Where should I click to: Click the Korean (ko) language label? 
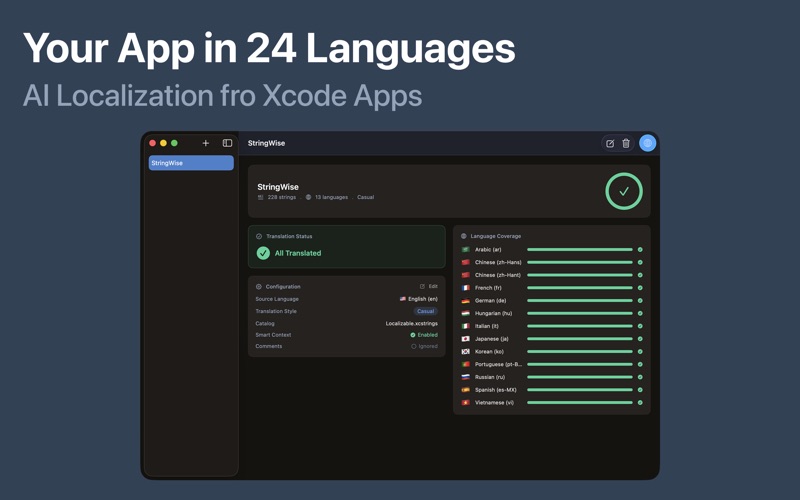pyautogui.click(x=489, y=352)
